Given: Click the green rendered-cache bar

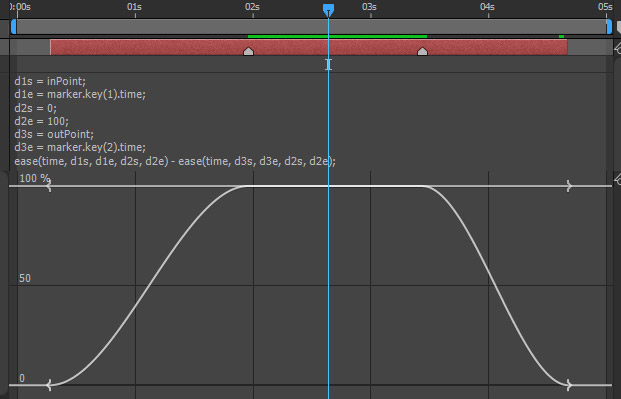Looking at the screenshot, I should [x=337, y=36].
